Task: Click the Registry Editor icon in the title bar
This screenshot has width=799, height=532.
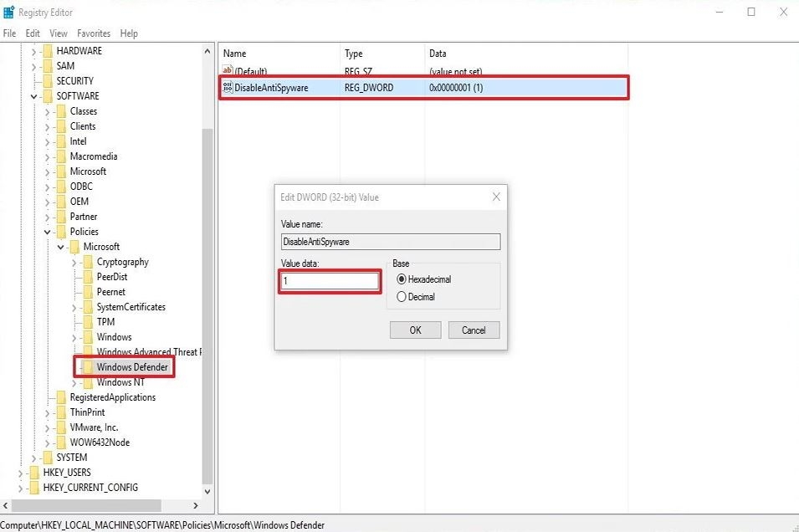Action: click(x=8, y=12)
